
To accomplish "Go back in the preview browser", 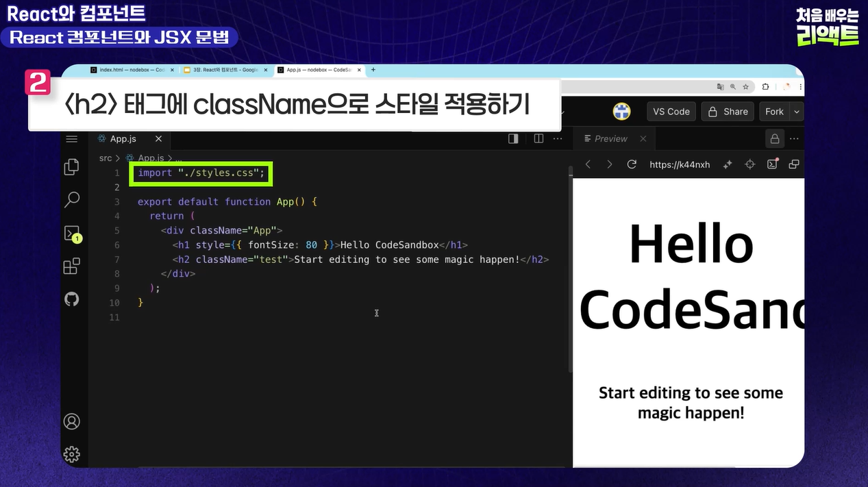I will (588, 164).
